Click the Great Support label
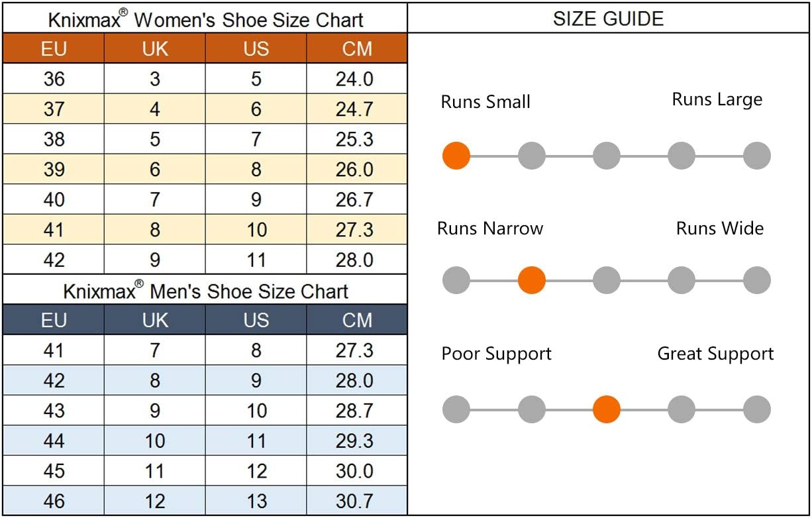Screen dimensions: 812x518 click(x=715, y=354)
